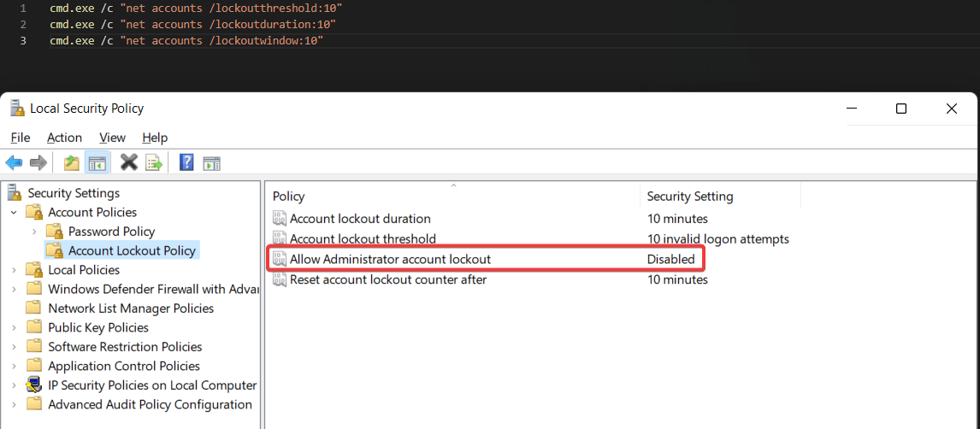Image resolution: width=980 pixels, height=429 pixels.
Task: Click line number 1 in the editor gutter
Action: [23, 9]
